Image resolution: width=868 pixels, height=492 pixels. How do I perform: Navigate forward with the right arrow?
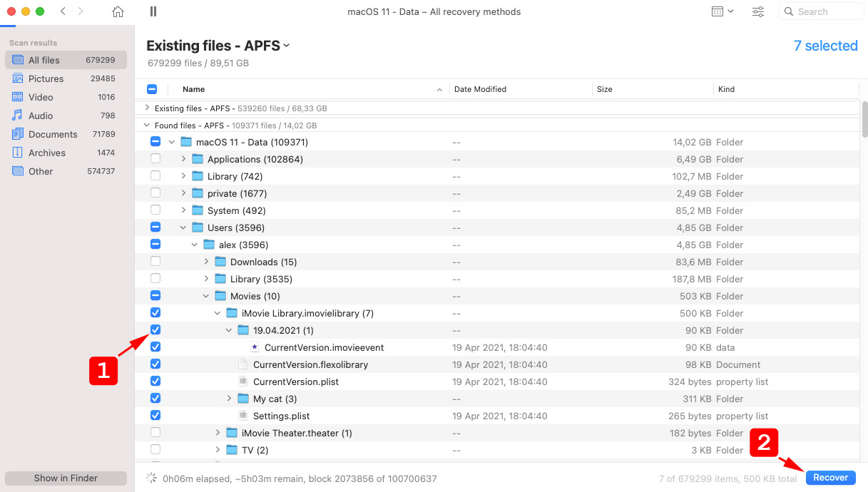point(81,11)
